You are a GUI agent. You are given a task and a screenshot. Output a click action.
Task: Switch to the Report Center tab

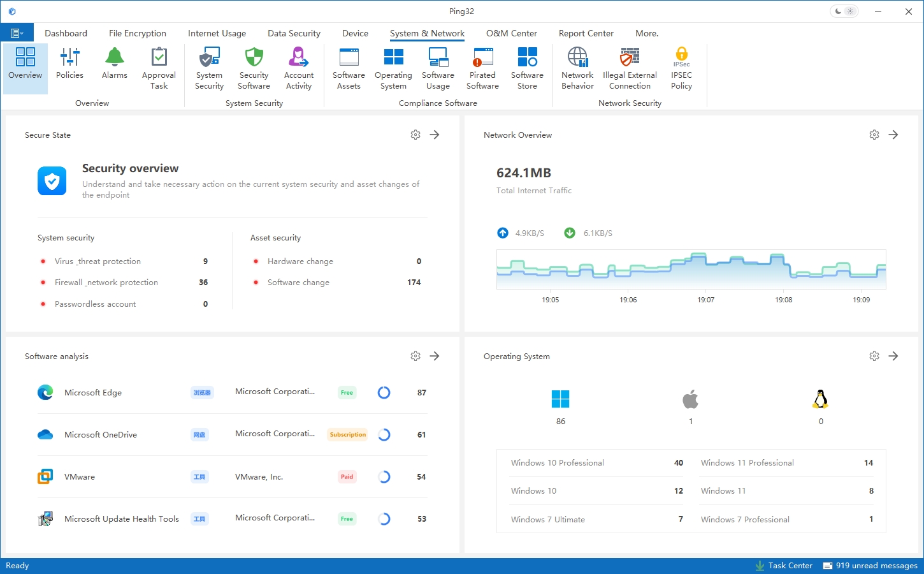point(586,33)
